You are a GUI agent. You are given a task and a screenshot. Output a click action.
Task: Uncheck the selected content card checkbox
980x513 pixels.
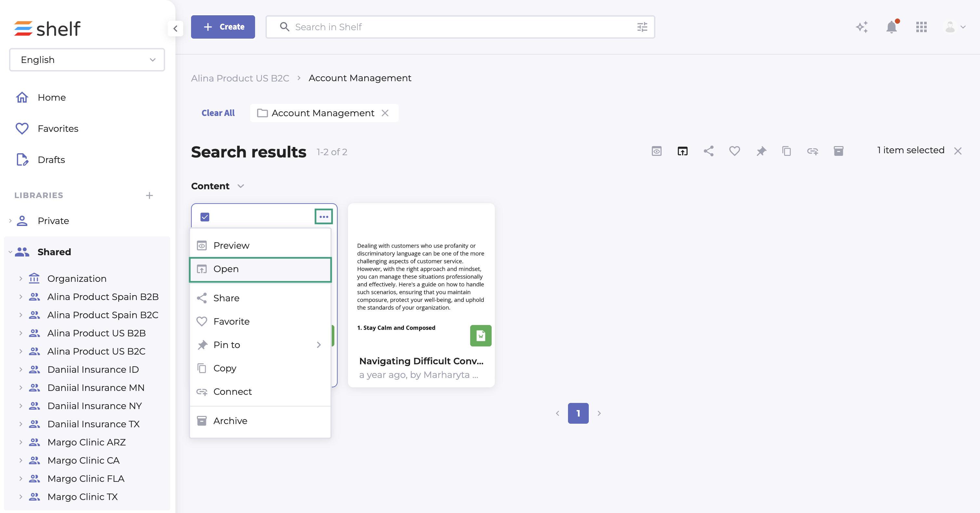pyautogui.click(x=205, y=217)
